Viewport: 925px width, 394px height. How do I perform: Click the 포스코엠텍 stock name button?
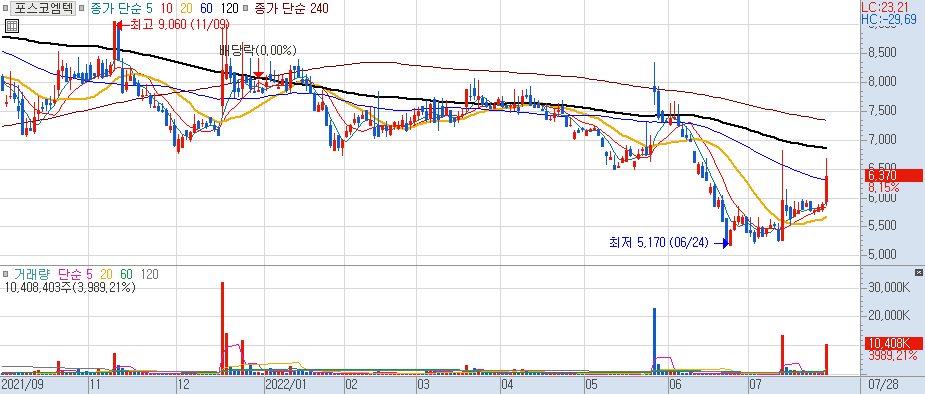tap(42, 9)
